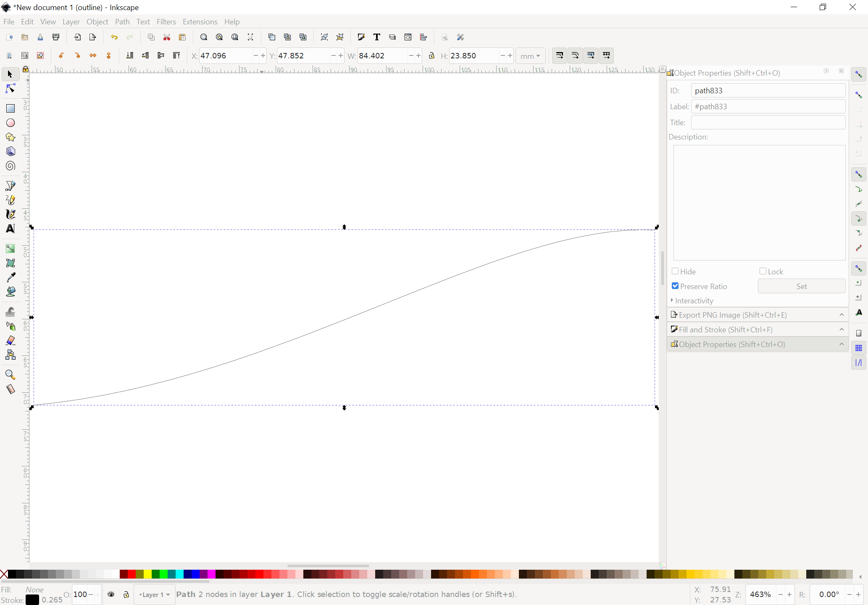Tick the Hide checkbox
The width and height of the screenshot is (868, 605).
pos(675,271)
